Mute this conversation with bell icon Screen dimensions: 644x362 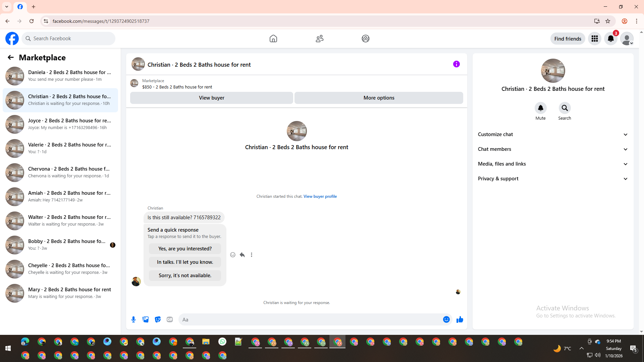coord(540,108)
